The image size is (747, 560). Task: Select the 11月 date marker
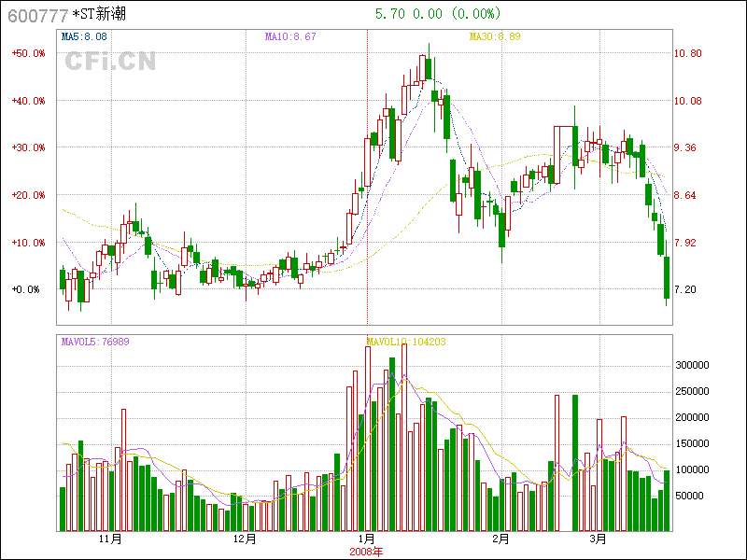point(110,539)
